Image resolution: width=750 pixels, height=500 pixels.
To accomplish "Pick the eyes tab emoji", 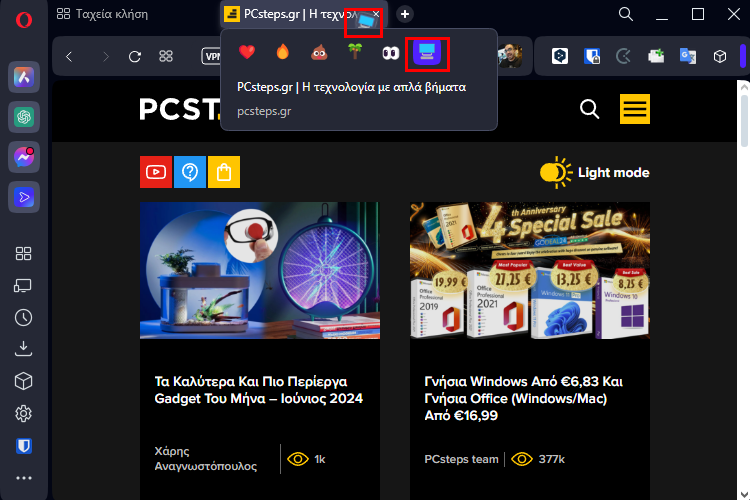I will [x=391, y=53].
